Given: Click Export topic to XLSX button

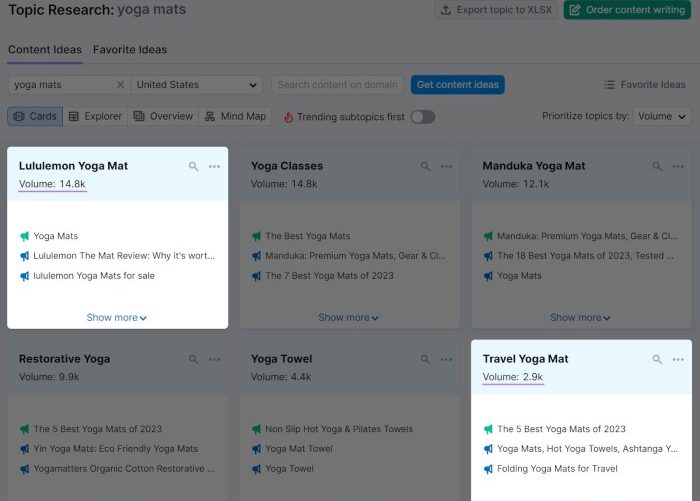Looking at the screenshot, I should pyautogui.click(x=496, y=10).
